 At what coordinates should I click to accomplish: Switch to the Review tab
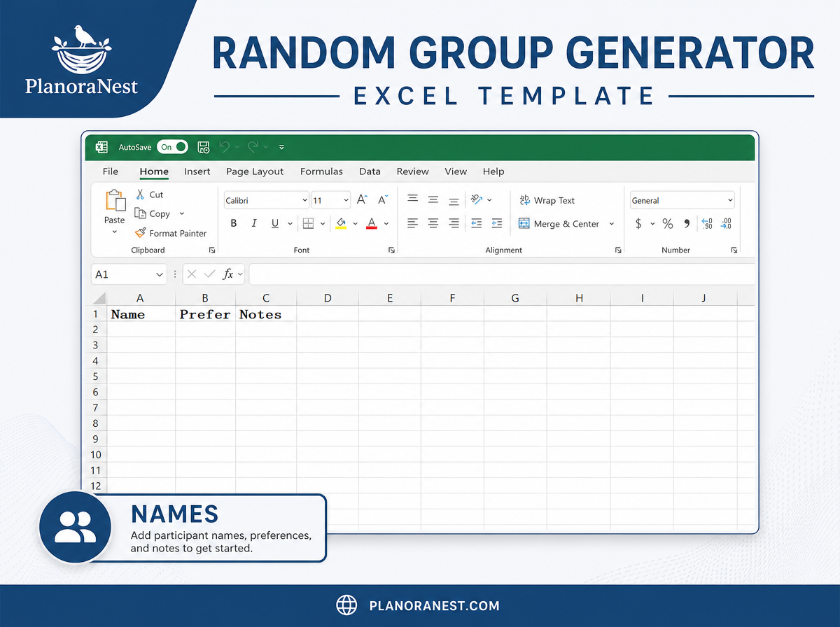click(x=413, y=171)
